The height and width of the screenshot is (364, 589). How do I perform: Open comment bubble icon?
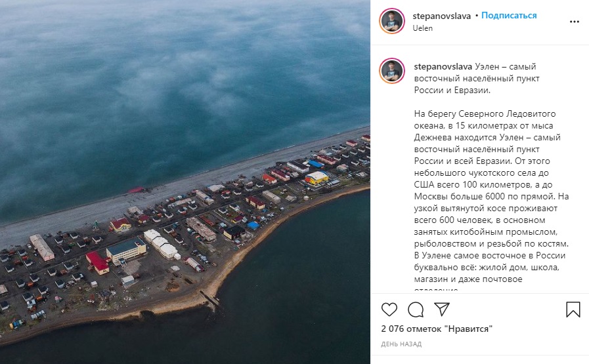pos(416,310)
